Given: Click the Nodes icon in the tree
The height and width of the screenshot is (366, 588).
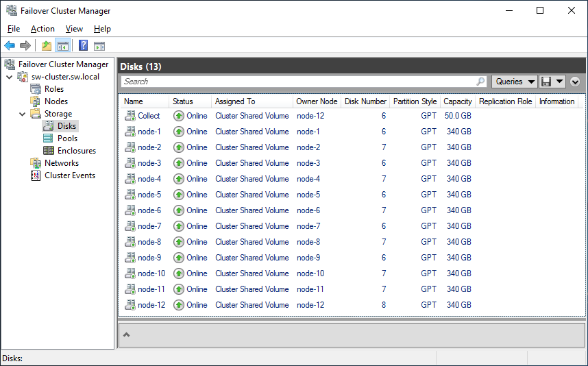Looking at the screenshot, I should (36, 101).
